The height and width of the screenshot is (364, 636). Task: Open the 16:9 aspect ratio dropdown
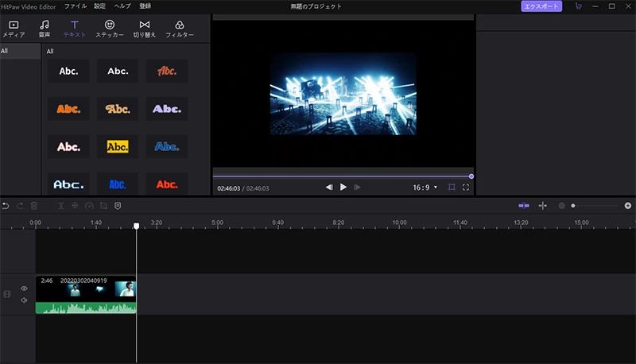click(x=425, y=188)
